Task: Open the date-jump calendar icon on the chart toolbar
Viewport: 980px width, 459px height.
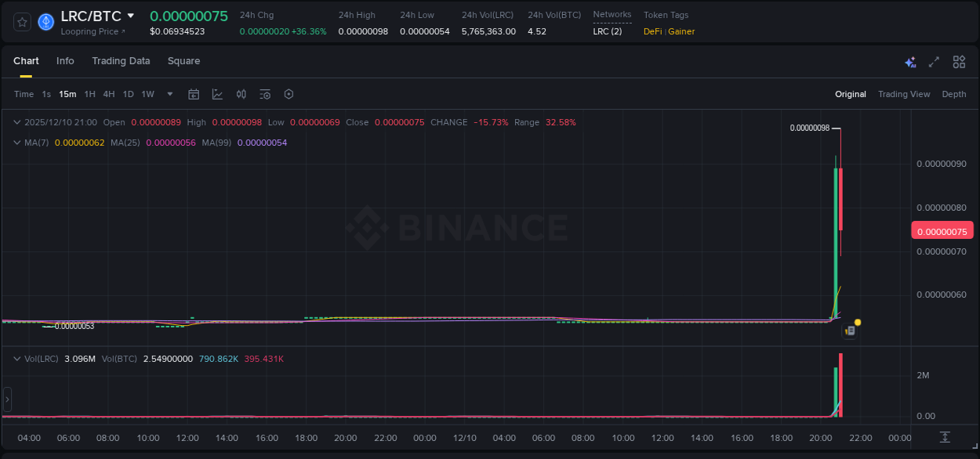Action: point(194,94)
